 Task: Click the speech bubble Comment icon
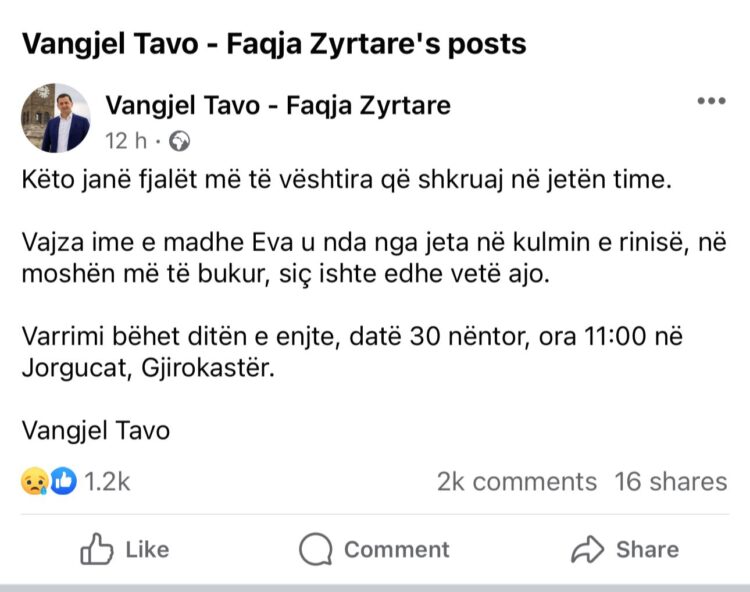[x=316, y=549]
